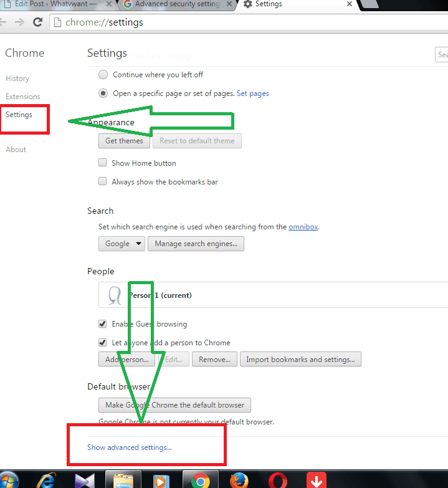Click the red download arrow taskbar icon
The width and height of the screenshot is (448, 488).
[317, 481]
